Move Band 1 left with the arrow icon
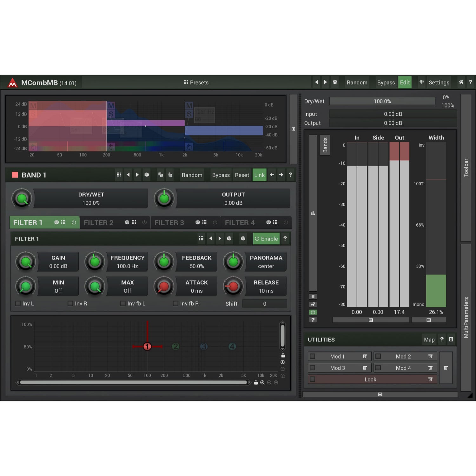 point(272,175)
